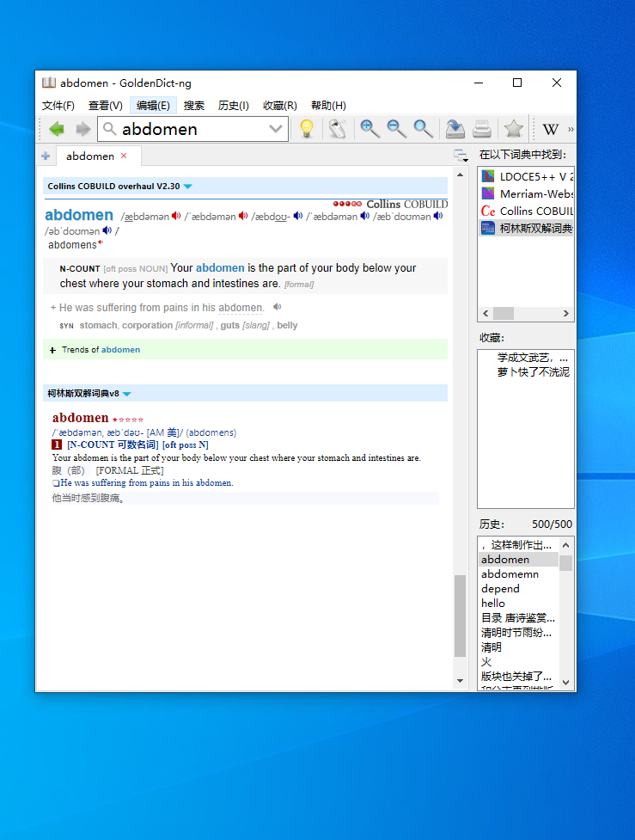
Task: Click the article vertical scrollbar thumb
Action: [460, 616]
